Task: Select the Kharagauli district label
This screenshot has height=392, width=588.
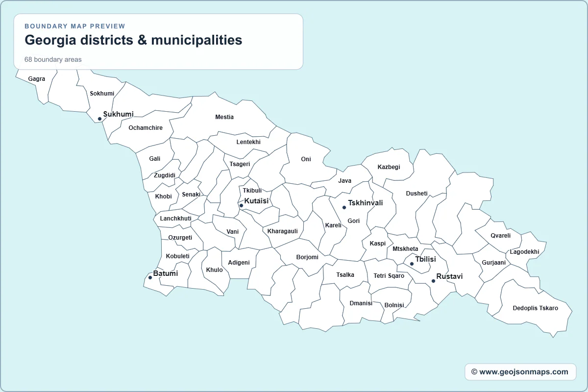Action: (283, 231)
